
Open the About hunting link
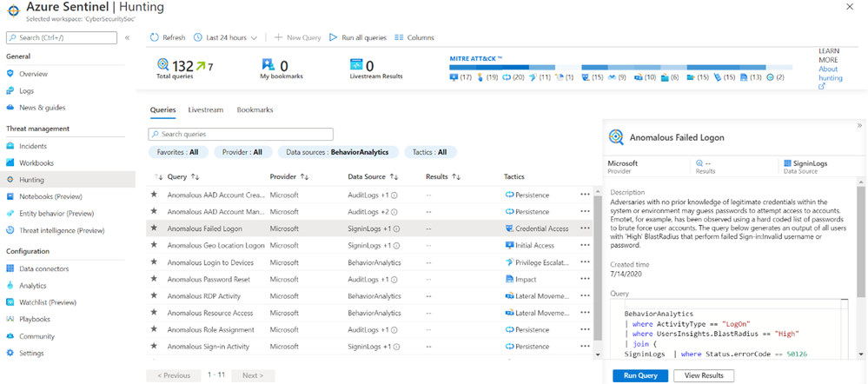pos(830,77)
